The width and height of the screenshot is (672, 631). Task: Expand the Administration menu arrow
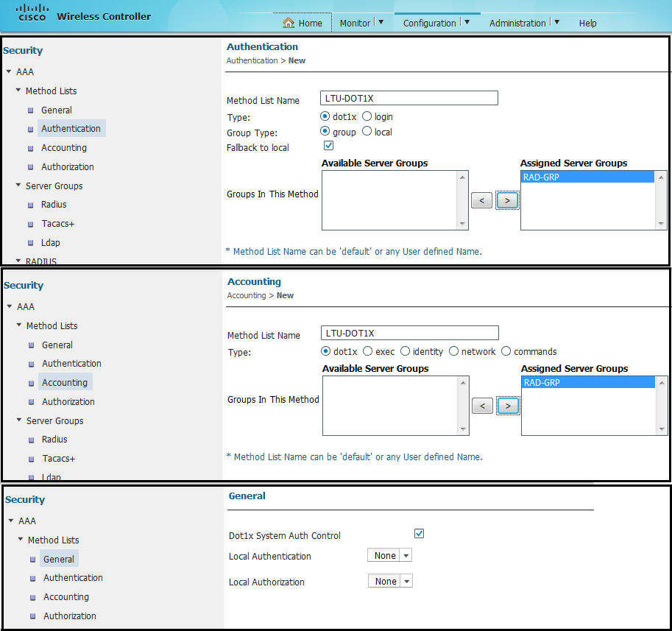[x=556, y=22]
